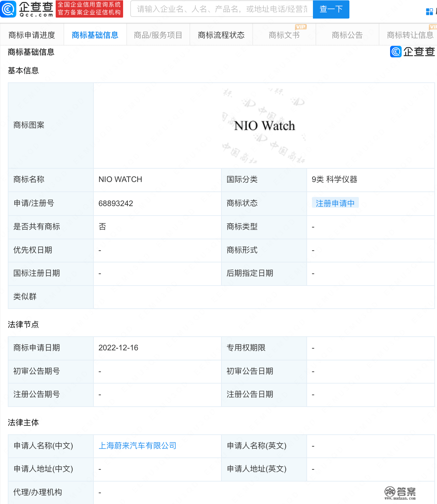Click the 申请人名称(英文) label cell
Viewport: 437px width, 504px height.
pos(264,446)
